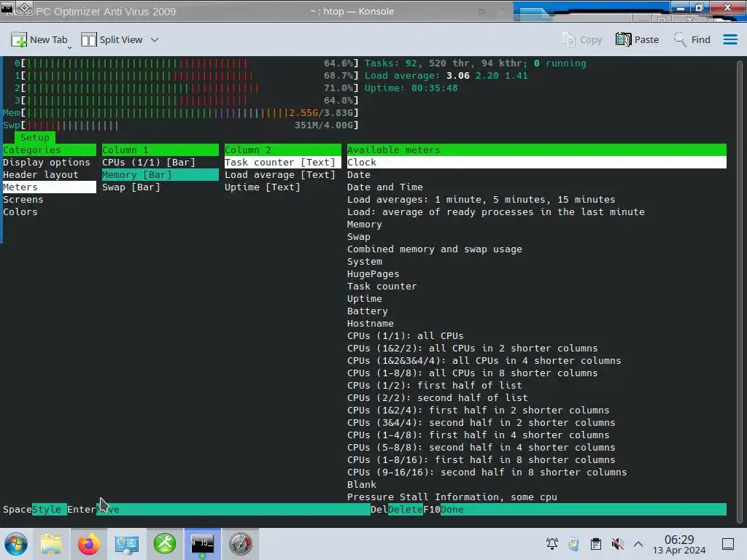Select Task counter [Text] in Column 2
Image resolution: width=747 pixels, height=560 pixels.
point(283,163)
